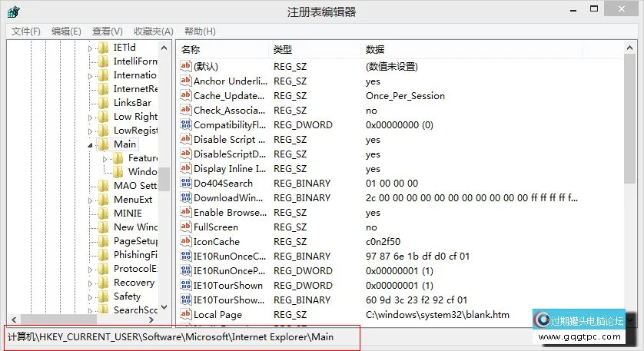Viewport: 644px width, 351px height.
Task: Open the 文件(F) menu
Action: [x=25, y=31]
